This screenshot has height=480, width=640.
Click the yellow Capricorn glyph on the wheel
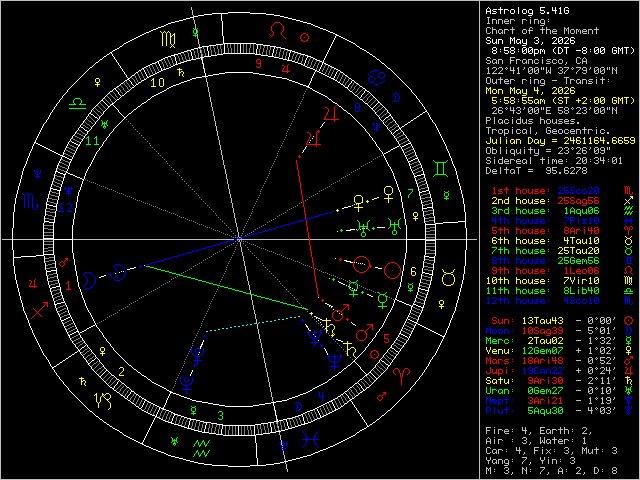click(x=103, y=401)
